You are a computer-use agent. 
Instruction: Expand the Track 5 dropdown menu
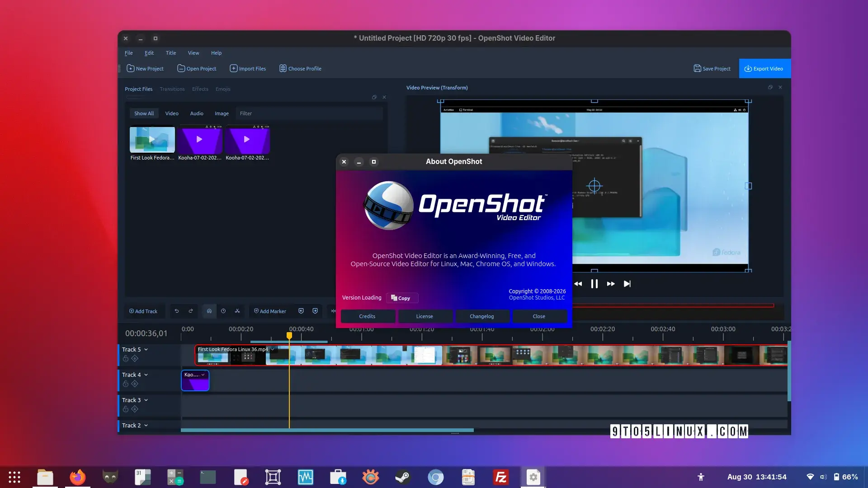click(x=146, y=349)
